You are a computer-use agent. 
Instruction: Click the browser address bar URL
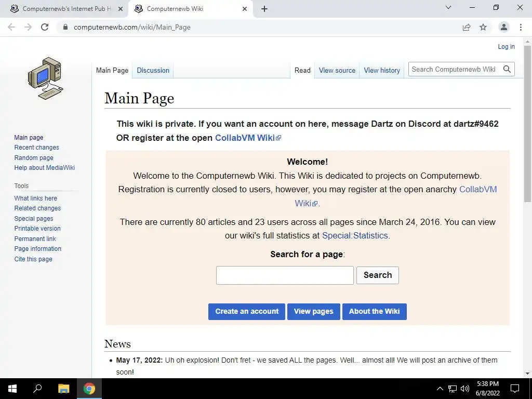132,27
